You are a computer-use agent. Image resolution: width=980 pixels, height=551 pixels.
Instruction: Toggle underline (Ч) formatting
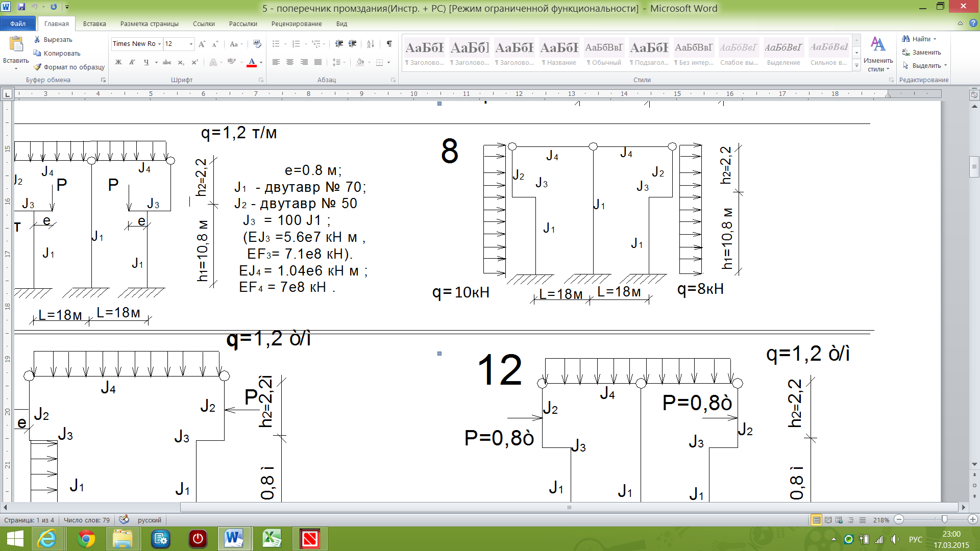click(x=146, y=62)
